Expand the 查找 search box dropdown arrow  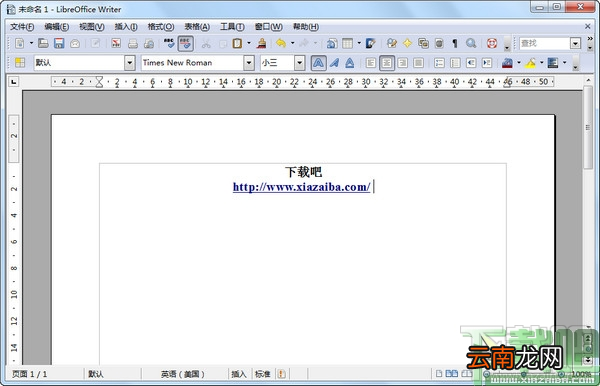tap(576, 43)
